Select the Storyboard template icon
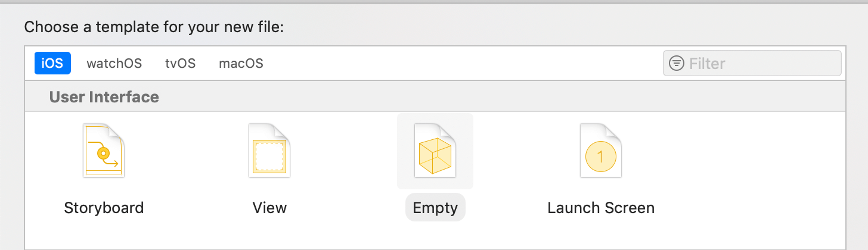Screen dimensions: 868x250 [x=104, y=151]
